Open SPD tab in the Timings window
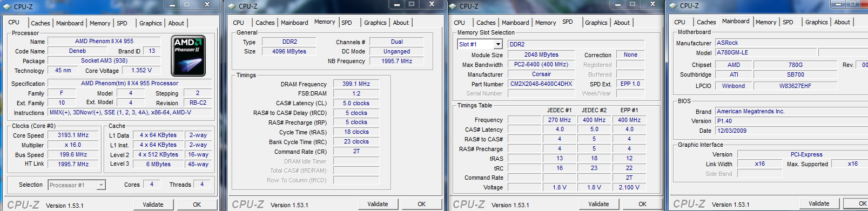The height and width of the screenshot is (211, 868). 347,23
